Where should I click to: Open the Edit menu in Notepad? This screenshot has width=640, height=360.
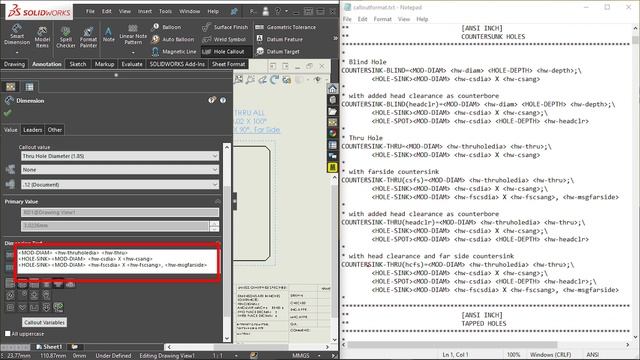click(x=362, y=19)
